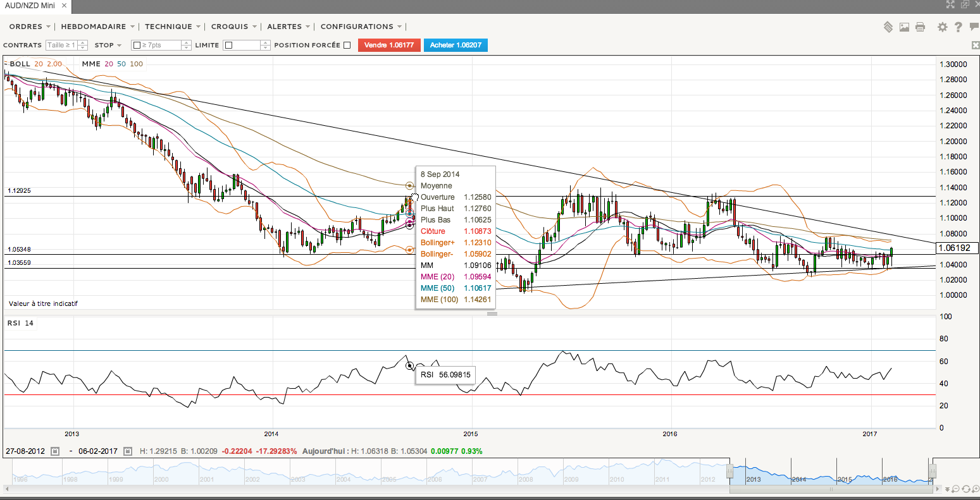
Task: Open chart settings gear
Action: pyautogui.click(x=943, y=27)
